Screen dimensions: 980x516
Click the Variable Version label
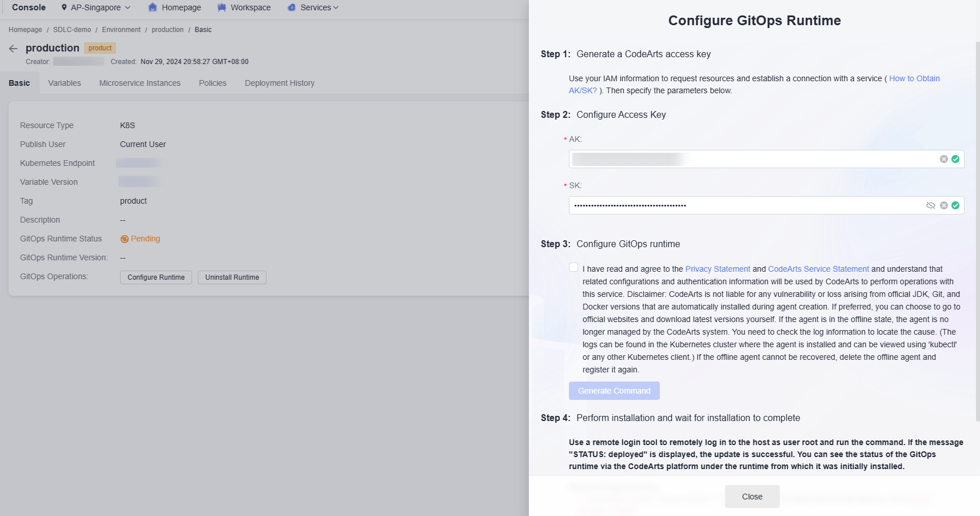pos(49,182)
